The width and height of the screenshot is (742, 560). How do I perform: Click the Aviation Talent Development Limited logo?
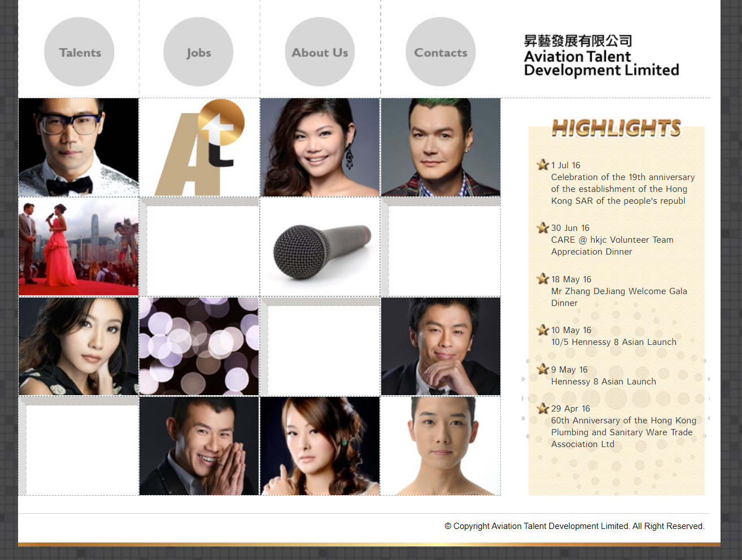(x=601, y=55)
